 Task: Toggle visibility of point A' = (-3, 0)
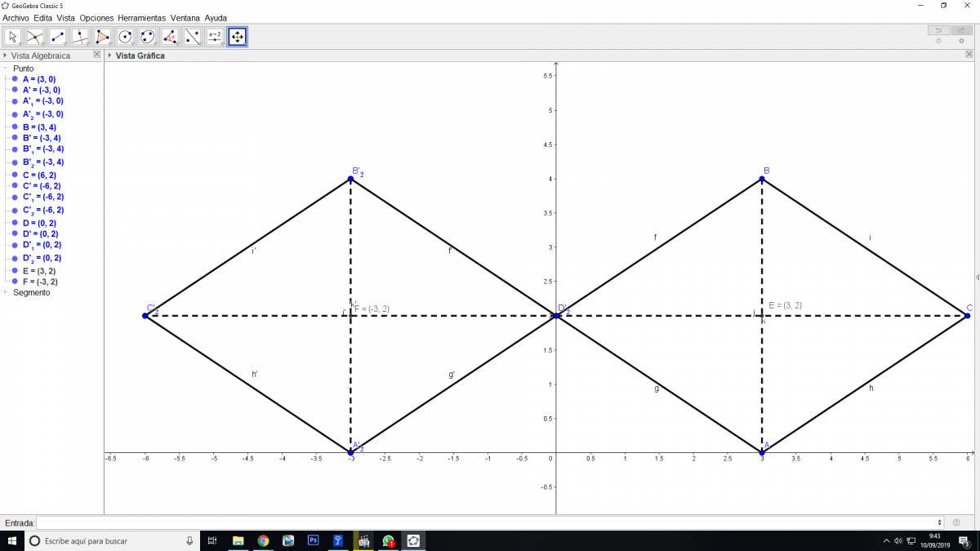click(15, 91)
